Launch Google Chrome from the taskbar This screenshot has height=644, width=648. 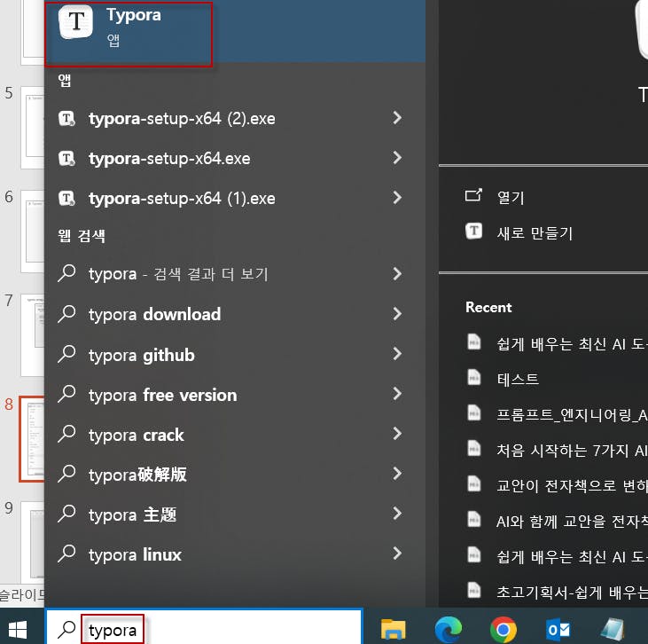[x=504, y=630]
